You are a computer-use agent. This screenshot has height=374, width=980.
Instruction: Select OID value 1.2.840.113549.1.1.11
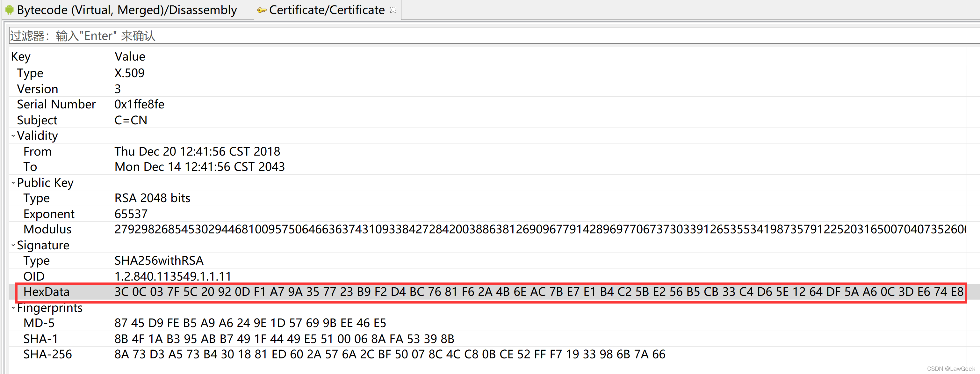(x=173, y=276)
